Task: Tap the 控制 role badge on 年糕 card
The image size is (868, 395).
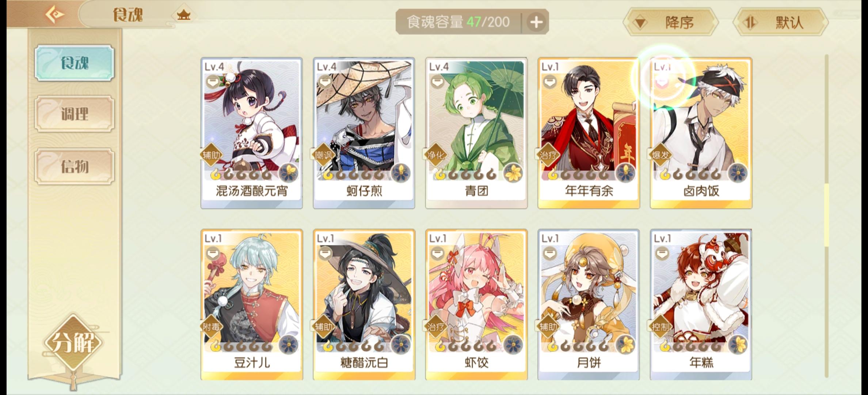Action: pyautogui.click(x=661, y=327)
